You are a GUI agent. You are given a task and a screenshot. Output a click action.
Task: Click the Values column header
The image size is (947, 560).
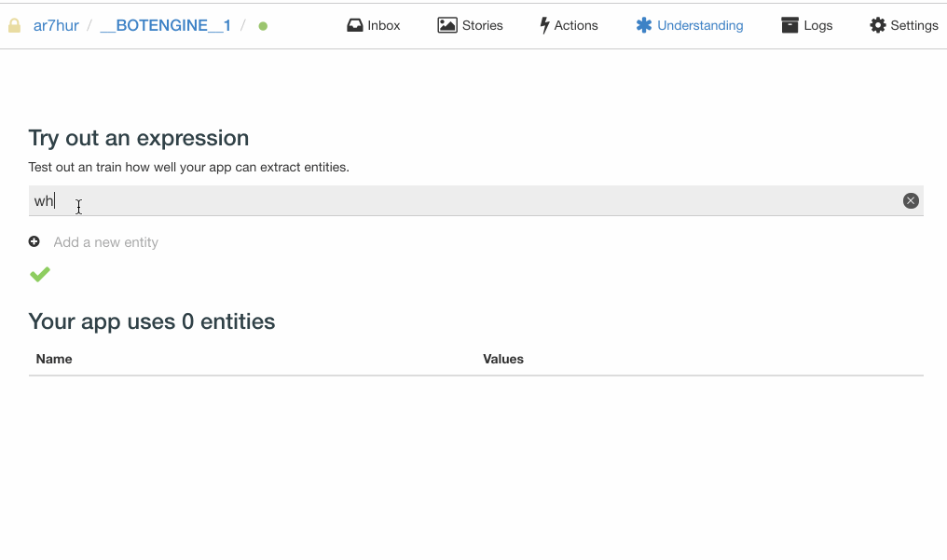(x=503, y=359)
